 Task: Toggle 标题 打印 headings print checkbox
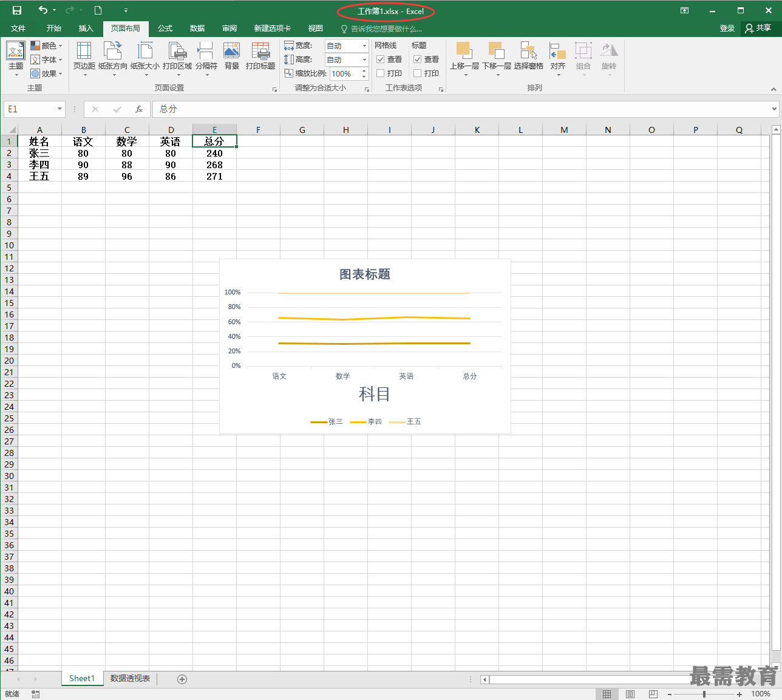[x=418, y=73]
